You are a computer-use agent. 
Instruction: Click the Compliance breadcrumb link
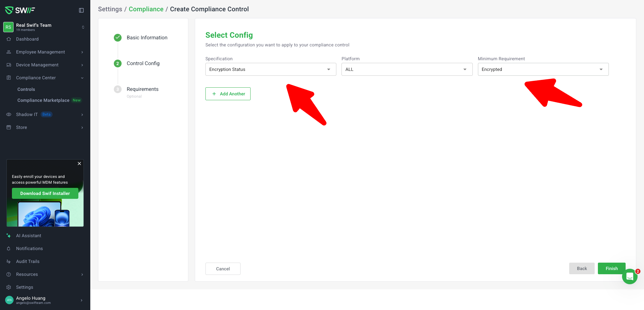146,9
